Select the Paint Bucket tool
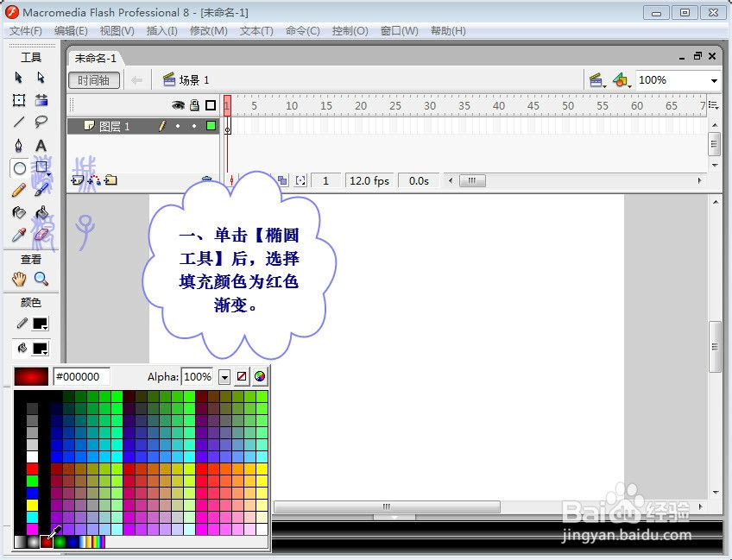Screen dimensions: 732x560 [41, 213]
